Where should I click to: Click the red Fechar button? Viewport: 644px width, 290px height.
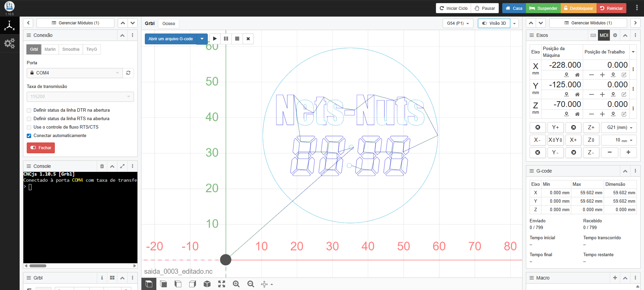(x=41, y=148)
